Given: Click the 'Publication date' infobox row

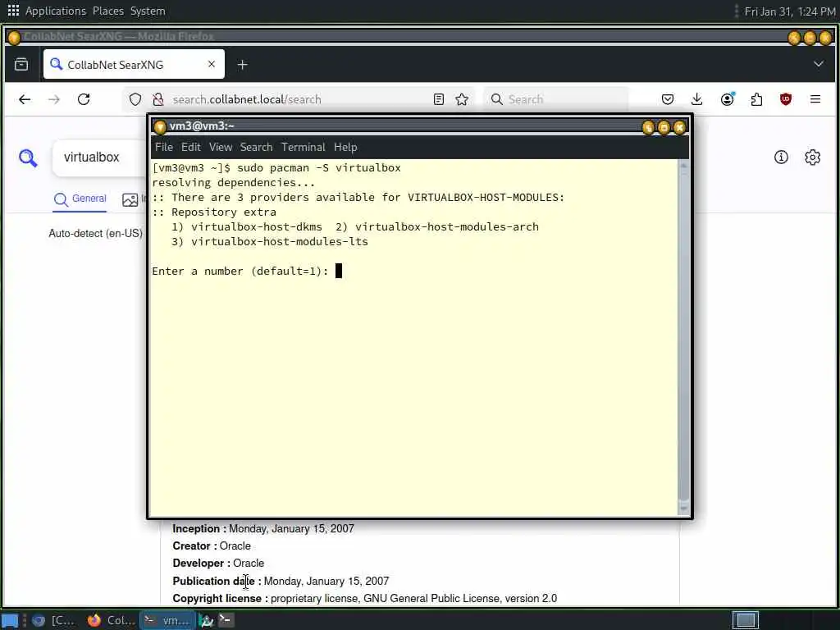Looking at the screenshot, I should [x=281, y=582].
